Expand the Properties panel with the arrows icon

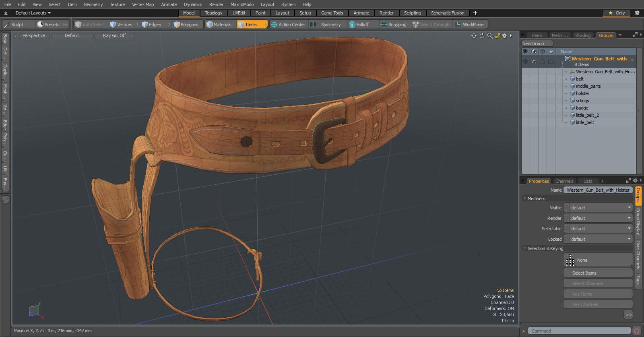pyautogui.click(x=629, y=180)
